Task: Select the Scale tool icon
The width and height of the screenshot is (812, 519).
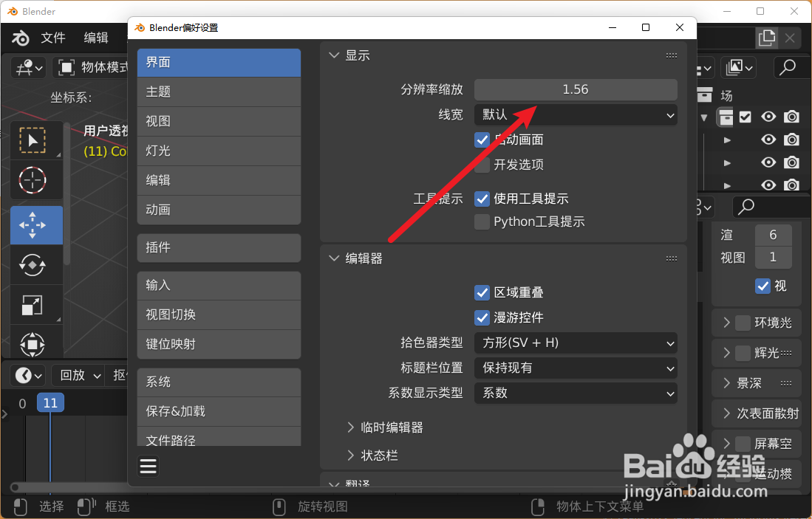Action: point(32,306)
